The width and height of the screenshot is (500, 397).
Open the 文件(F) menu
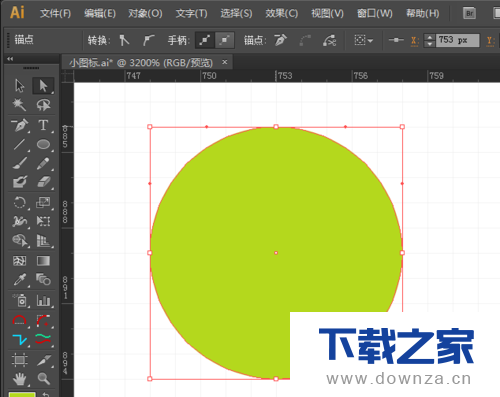click(55, 13)
